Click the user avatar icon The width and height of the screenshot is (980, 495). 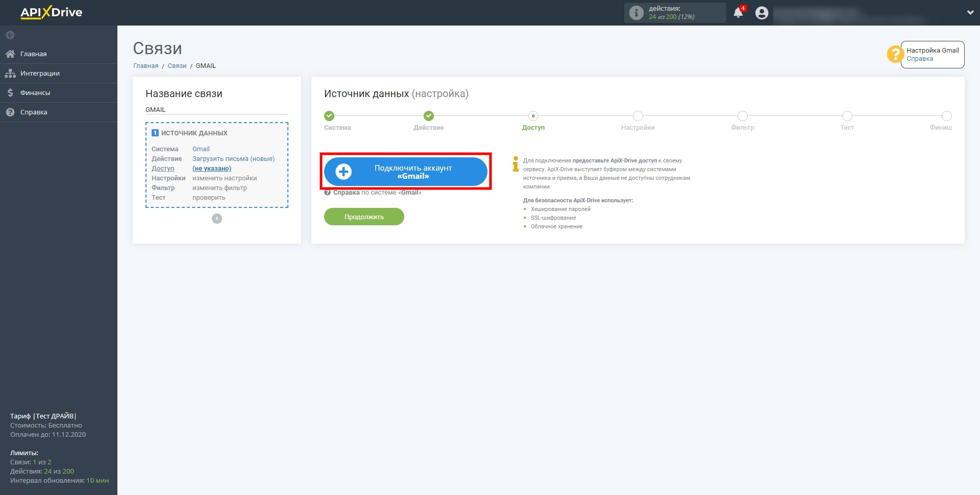pos(762,13)
